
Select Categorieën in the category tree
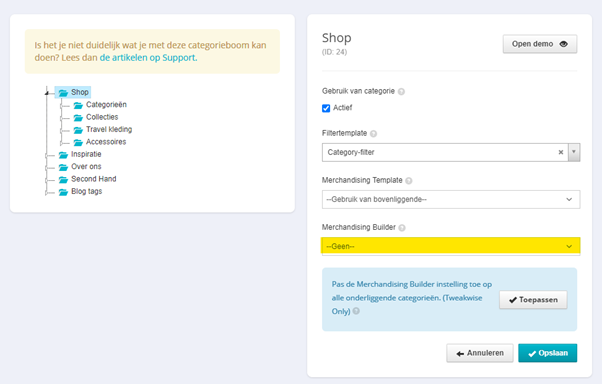click(x=106, y=104)
